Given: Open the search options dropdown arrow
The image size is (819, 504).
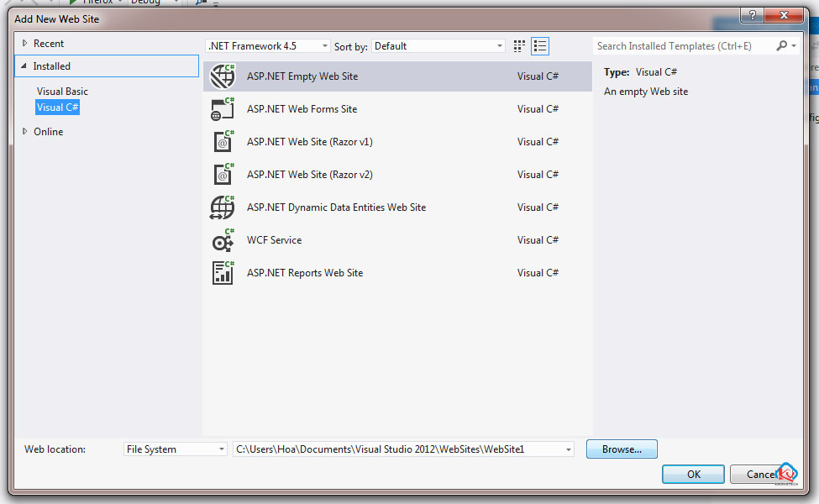Looking at the screenshot, I should [794, 46].
